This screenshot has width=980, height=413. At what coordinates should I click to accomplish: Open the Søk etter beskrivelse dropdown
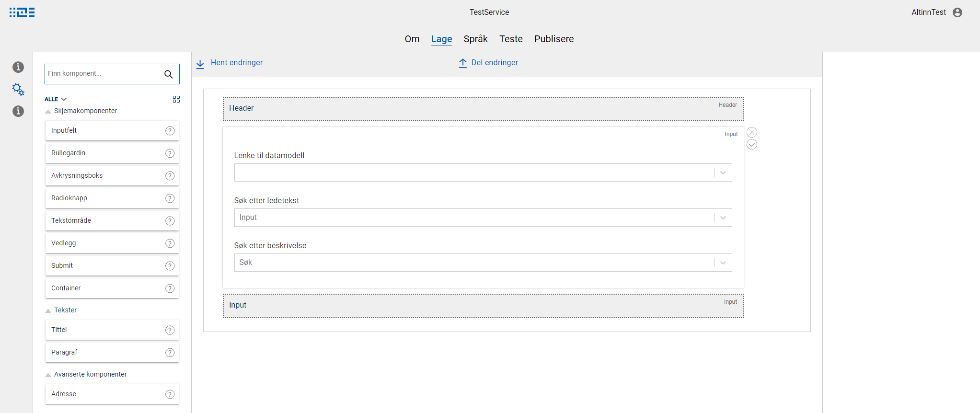point(483,263)
